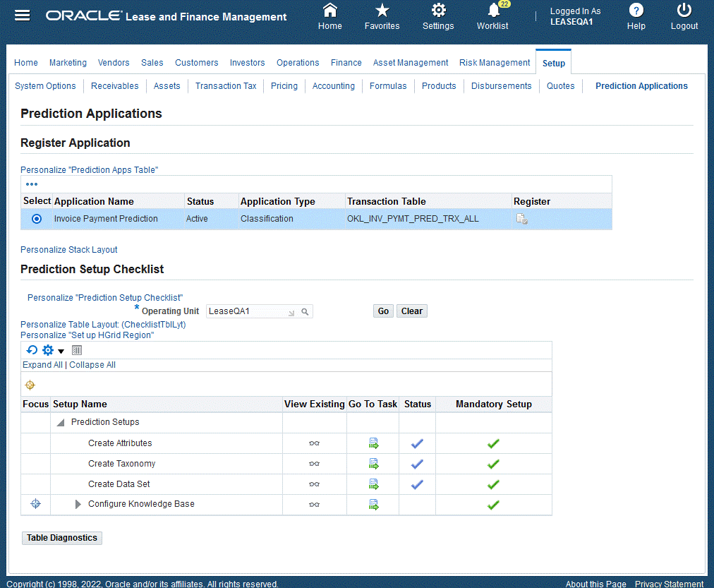The image size is (714, 588).
Task: Go to task icon for Configure Knowledge Base
Action: coord(374,505)
